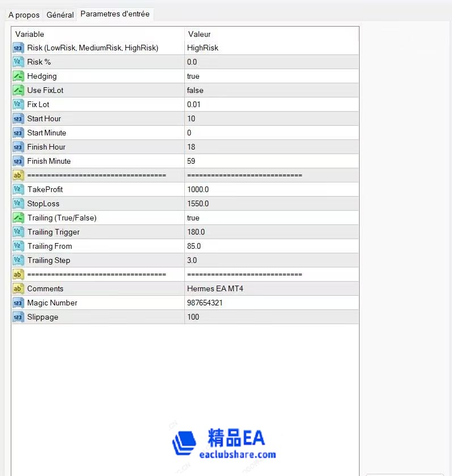
Task: Click the integer icon beside Finish Hour
Action: (x=18, y=147)
